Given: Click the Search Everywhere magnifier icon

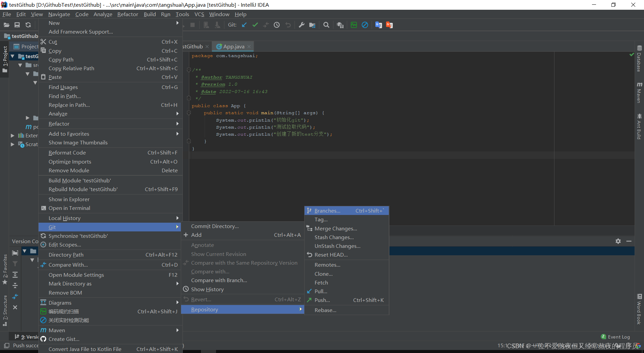Looking at the screenshot, I should [x=326, y=25].
